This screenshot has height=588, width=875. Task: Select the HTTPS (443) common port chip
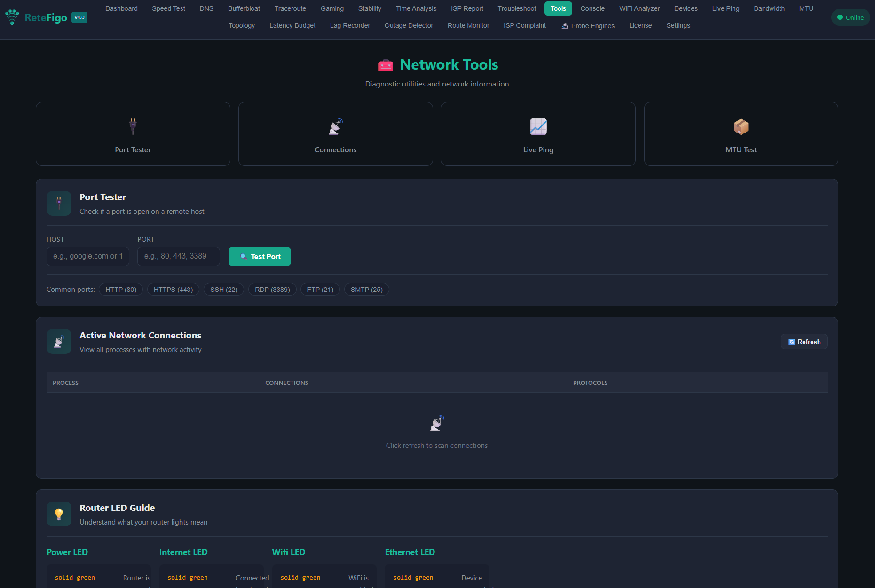pos(173,289)
